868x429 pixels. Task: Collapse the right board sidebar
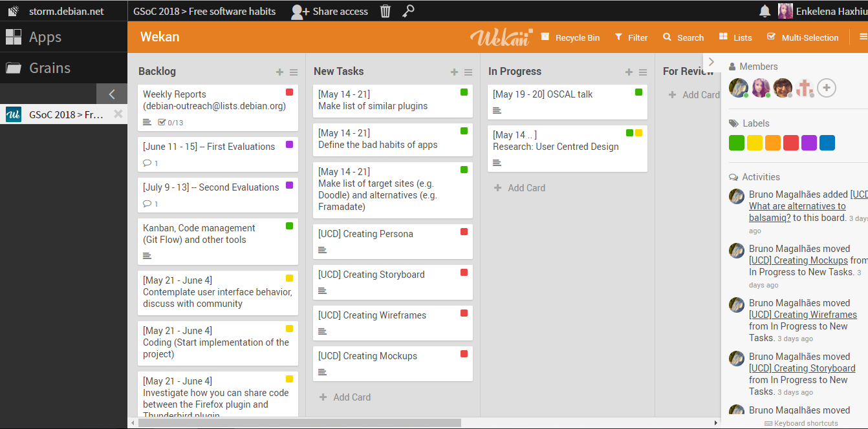711,62
